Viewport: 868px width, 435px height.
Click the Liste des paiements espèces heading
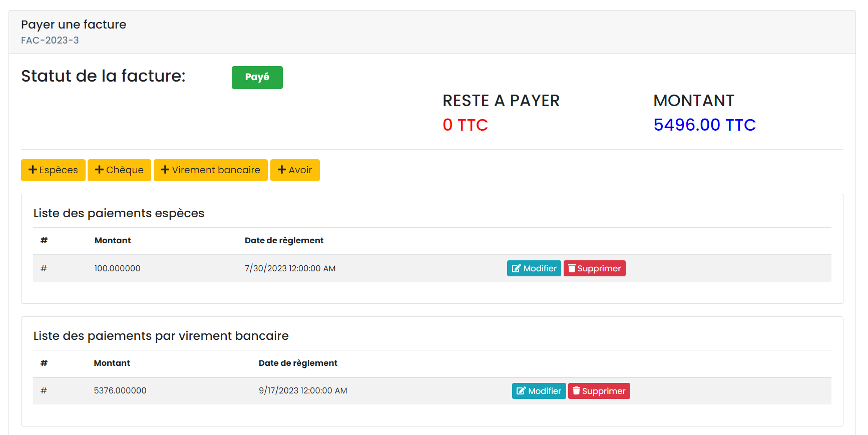tap(119, 213)
